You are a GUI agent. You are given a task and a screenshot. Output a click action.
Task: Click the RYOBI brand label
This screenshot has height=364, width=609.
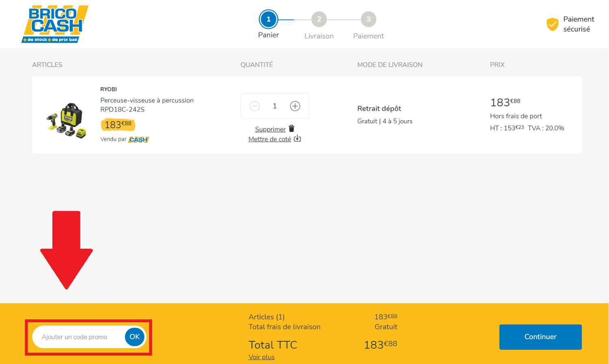coord(108,89)
